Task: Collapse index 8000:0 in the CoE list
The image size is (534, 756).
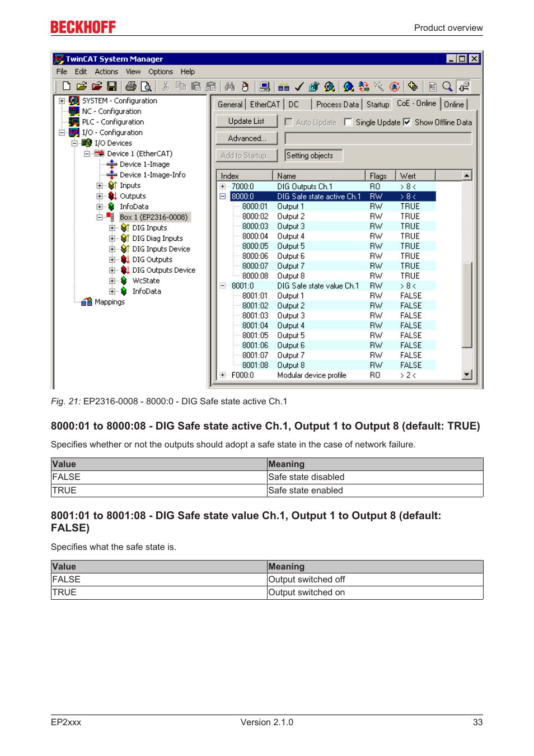Action: point(223,197)
